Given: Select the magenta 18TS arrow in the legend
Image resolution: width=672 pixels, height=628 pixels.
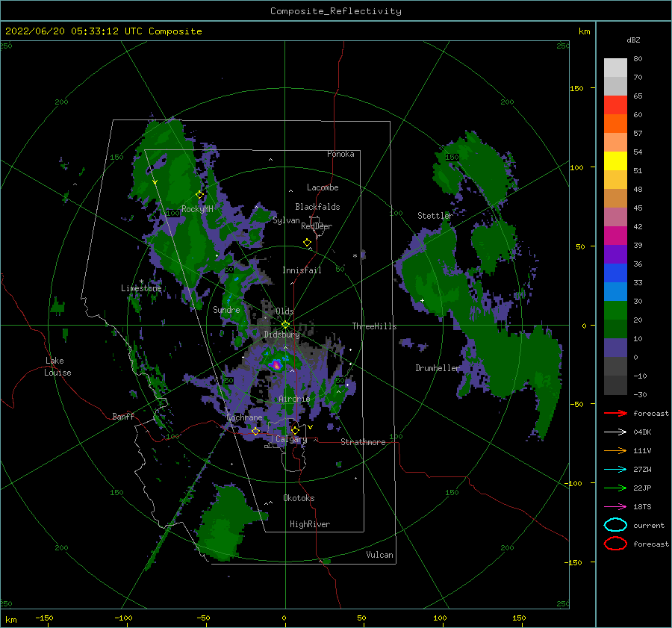Looking at the screenshot, I should [x=615, y=507].
